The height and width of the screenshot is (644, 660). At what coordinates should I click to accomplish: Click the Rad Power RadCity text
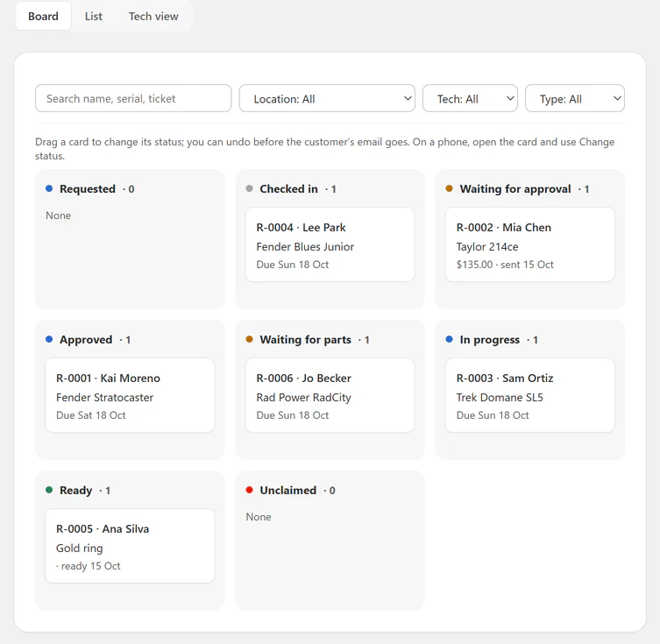coord(303,398)
